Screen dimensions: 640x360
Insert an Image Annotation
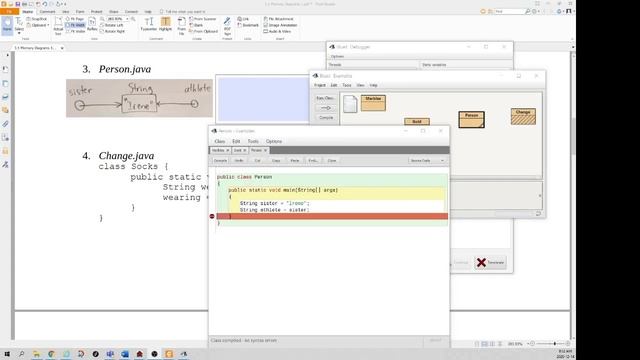(x=280, y=25)
